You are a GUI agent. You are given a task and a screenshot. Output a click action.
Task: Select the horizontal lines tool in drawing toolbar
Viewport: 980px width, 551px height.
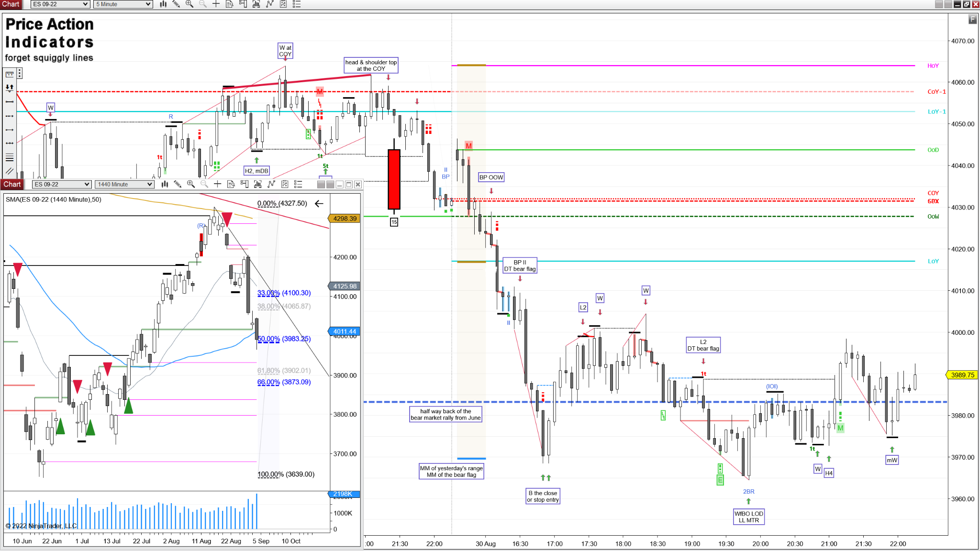[x=10, y=157]
